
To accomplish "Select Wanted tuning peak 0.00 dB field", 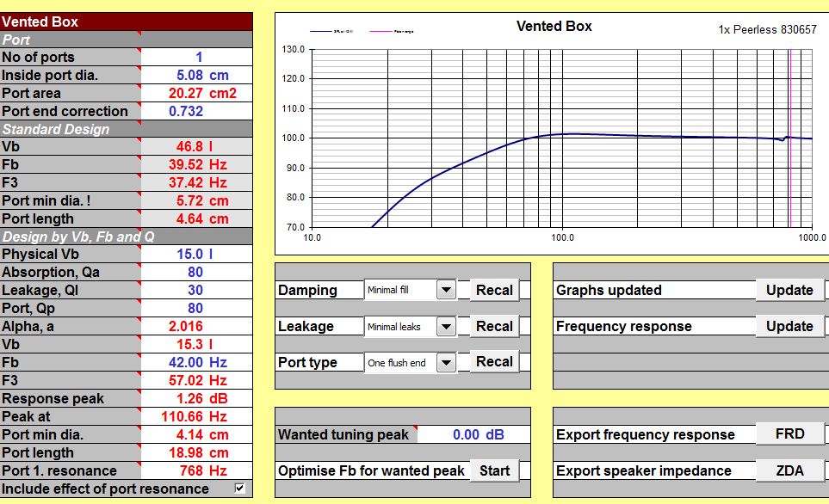I will (x=473, y=434).
